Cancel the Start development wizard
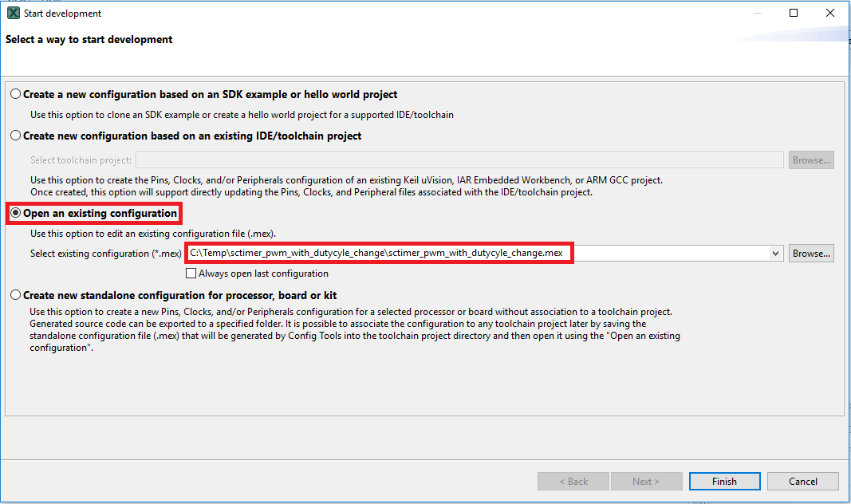Screen dimensions: 851x504 [x=802, y=482]
